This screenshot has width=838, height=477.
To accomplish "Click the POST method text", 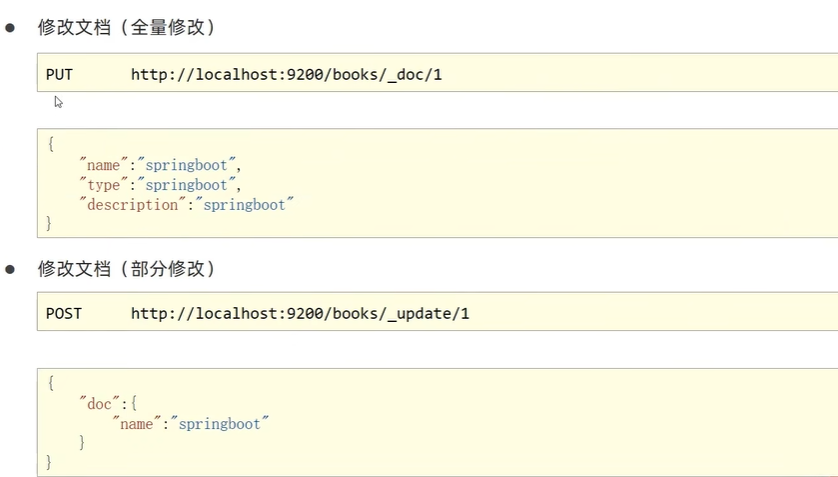I will (63, 314).
